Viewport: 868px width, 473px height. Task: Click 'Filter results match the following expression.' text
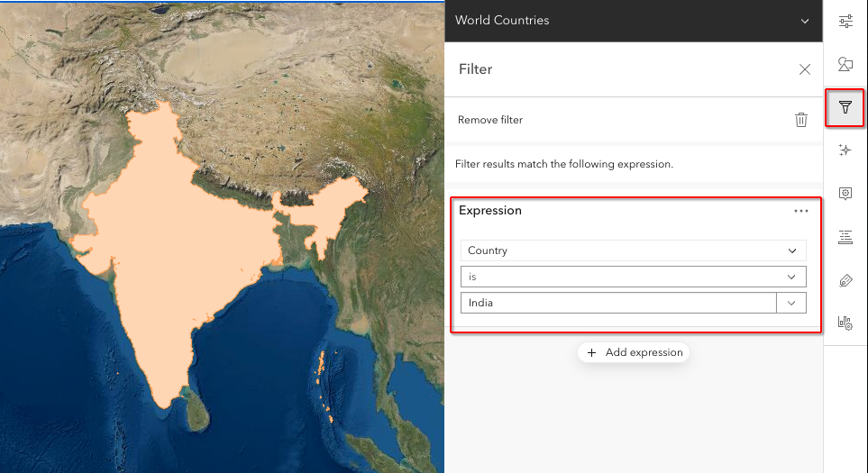point(564,164)
